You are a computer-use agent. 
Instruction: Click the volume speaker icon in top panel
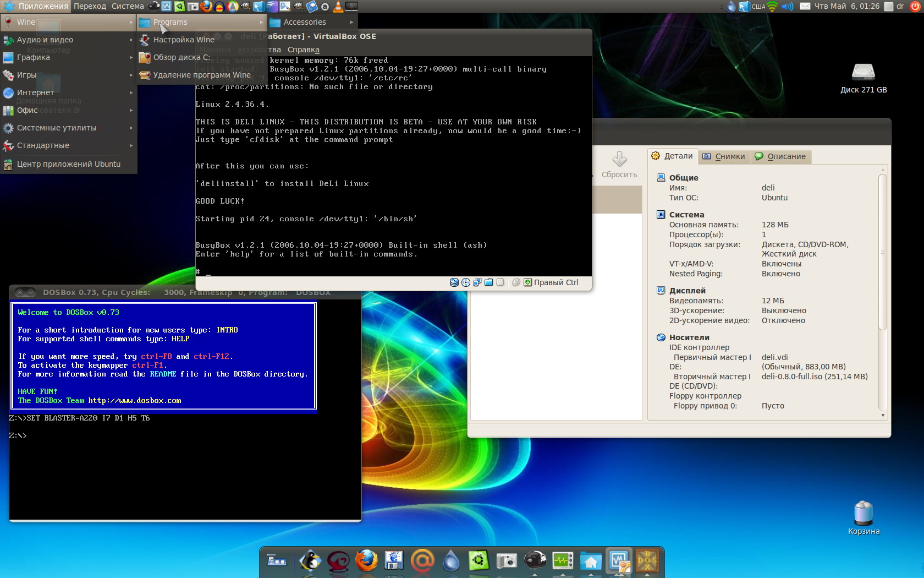(x=788, y=7)
